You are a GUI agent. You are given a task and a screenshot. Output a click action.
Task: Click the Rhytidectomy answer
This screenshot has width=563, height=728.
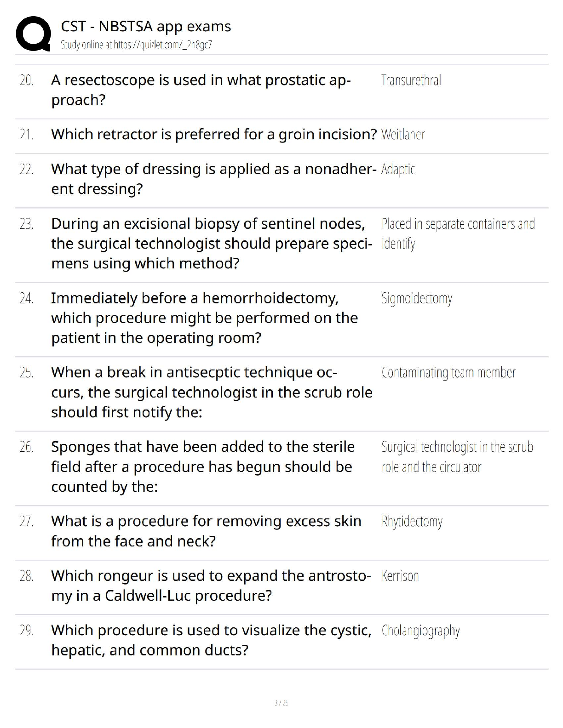click(x=412, y=522)
